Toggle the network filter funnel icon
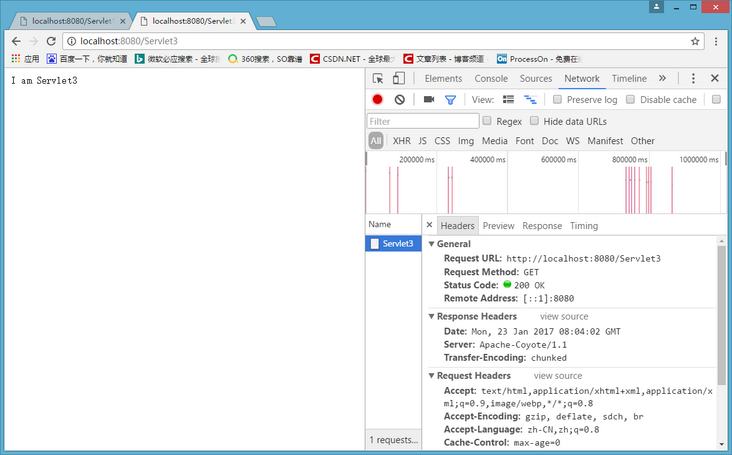The height and width of the screenshot is (455, 732). point(450,100)
